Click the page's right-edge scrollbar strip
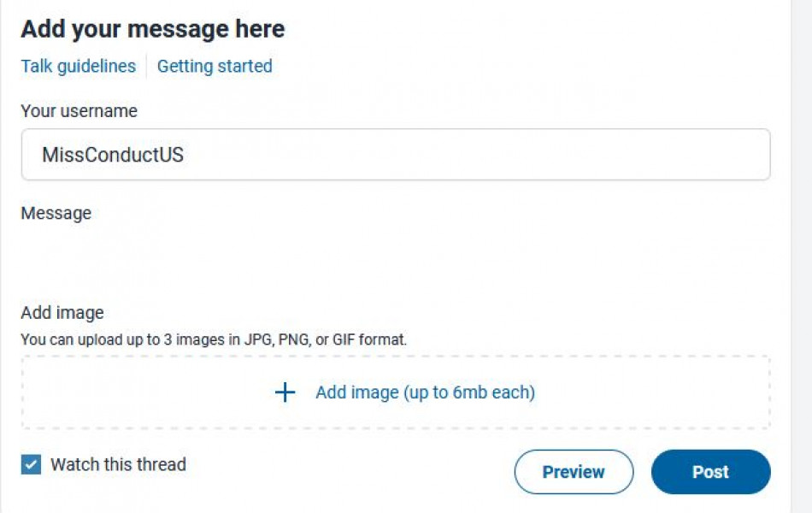This screenshot has width=812, height=513. (x=801, y=256)
